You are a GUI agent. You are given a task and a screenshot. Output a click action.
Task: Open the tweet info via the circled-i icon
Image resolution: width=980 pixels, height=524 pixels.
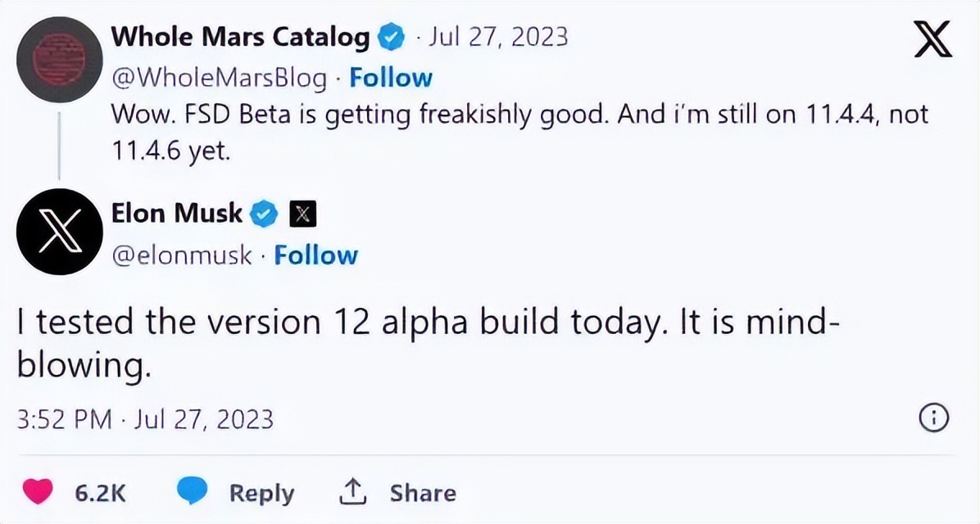(x=932, y=418)
